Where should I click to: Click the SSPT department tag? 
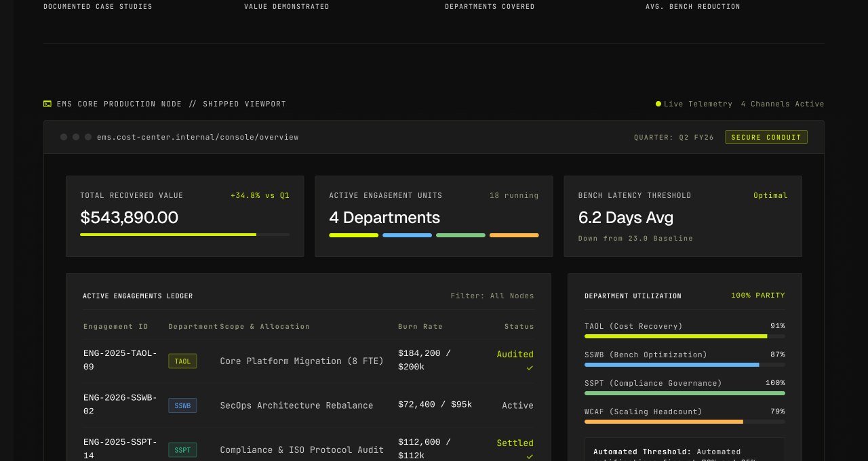pos(182,450)
